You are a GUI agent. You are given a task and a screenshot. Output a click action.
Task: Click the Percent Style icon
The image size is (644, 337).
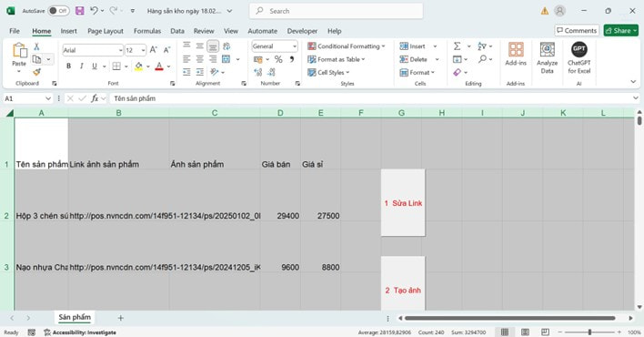278,59
